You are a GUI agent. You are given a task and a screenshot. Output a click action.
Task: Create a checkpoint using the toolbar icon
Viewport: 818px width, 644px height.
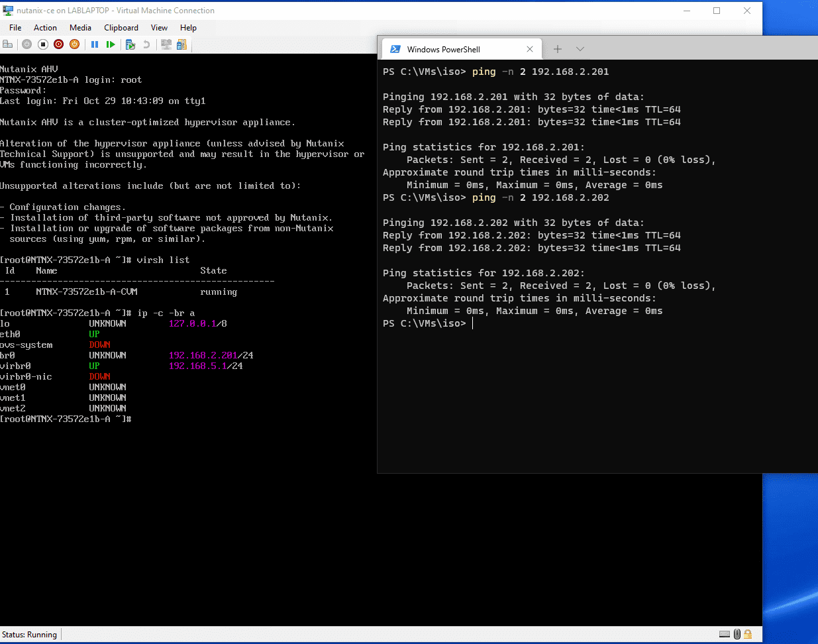tap(130, 44)
